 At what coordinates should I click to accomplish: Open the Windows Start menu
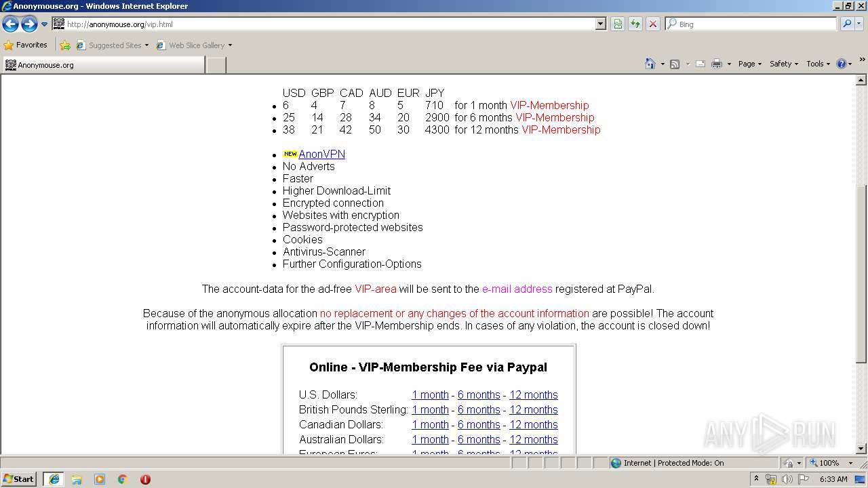tap(18, 479)
